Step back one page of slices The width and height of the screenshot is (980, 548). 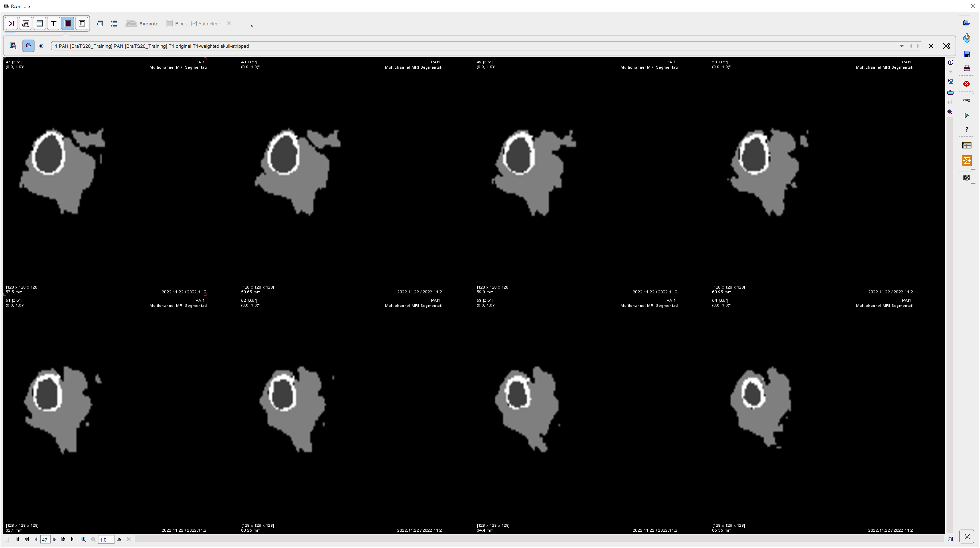click(x=27, y=539)
